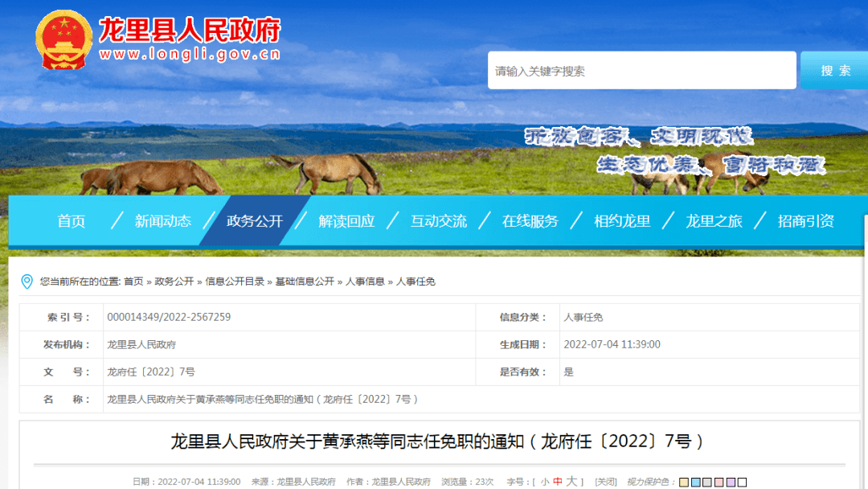Select the first beige eye-protection color swatch
The height and width of the screenshot is (489, 868).
click(683, 483)
